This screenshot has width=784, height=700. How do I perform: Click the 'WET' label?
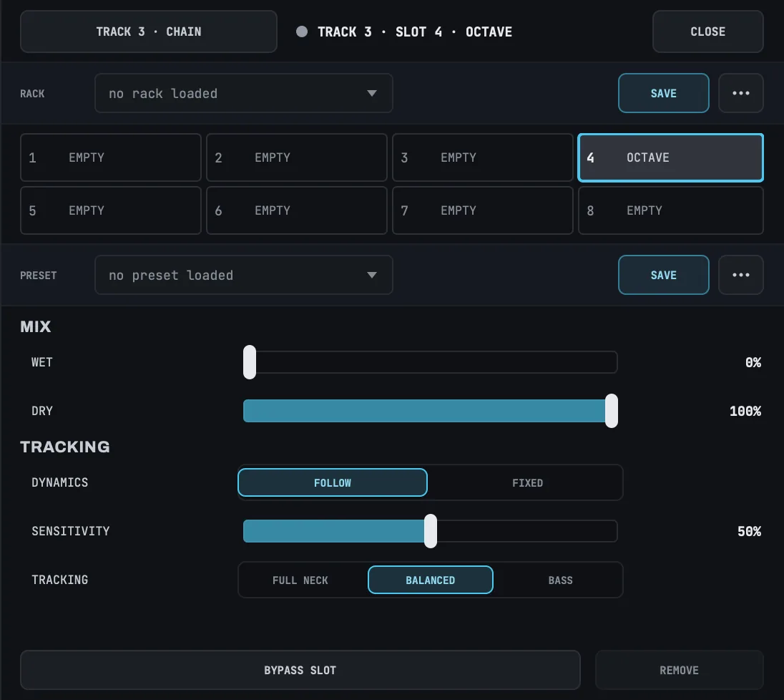pyautogui.click(x=42, y=362)
